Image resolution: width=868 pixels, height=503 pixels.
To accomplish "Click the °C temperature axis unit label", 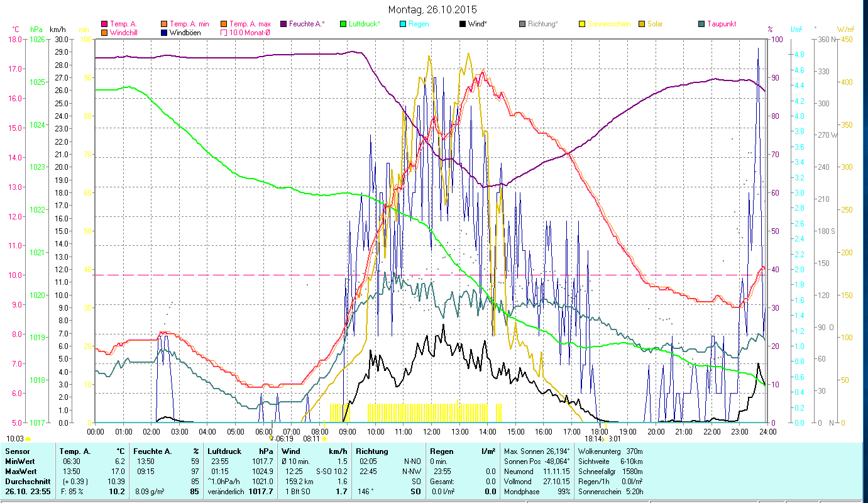I will [16, 30].
